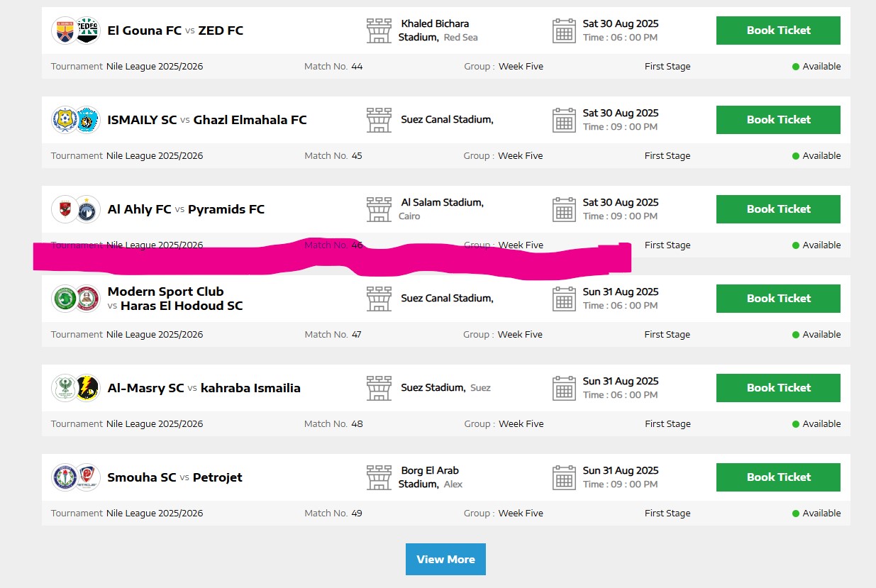Click calendar icon in ISMAILY SC row

pos(564,120)
